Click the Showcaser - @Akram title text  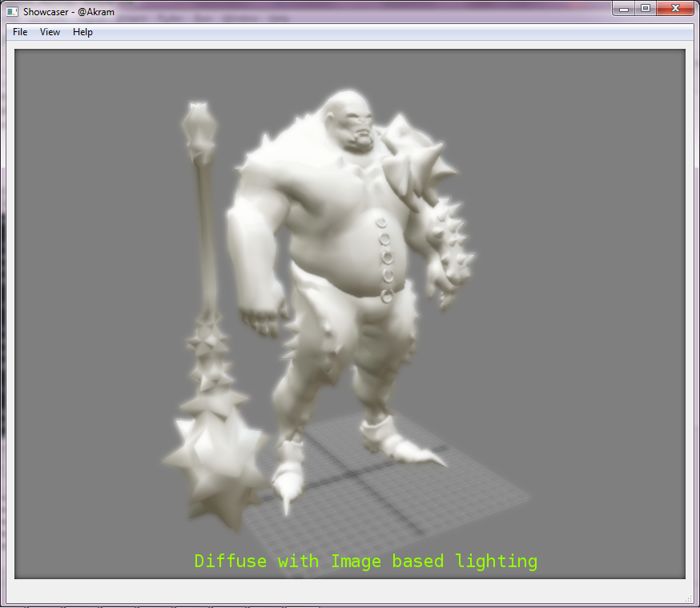(x=69, y=12)
